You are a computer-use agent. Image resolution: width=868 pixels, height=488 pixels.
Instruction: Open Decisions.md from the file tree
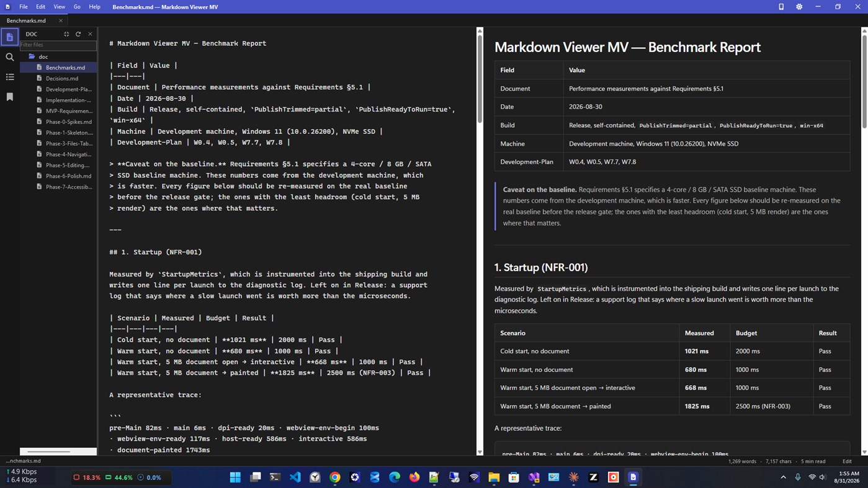click(59, 78)
